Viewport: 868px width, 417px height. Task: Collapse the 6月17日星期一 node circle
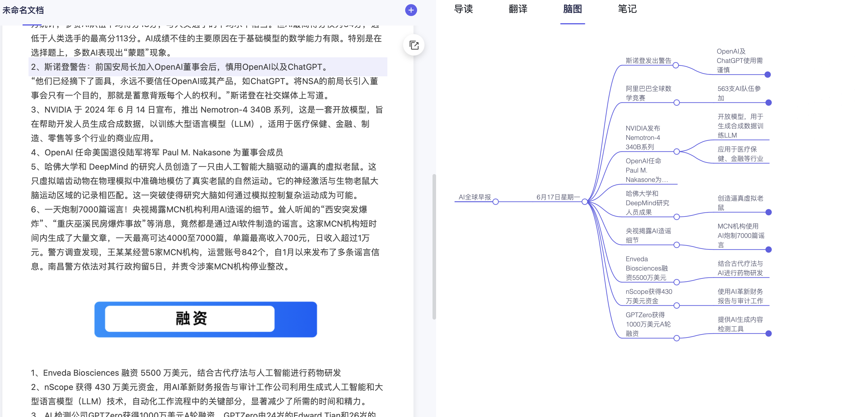point(585,202)
